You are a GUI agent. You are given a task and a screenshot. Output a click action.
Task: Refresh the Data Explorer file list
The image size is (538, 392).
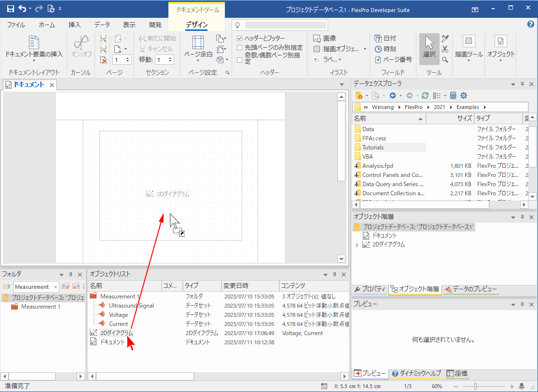pos(425,95)
